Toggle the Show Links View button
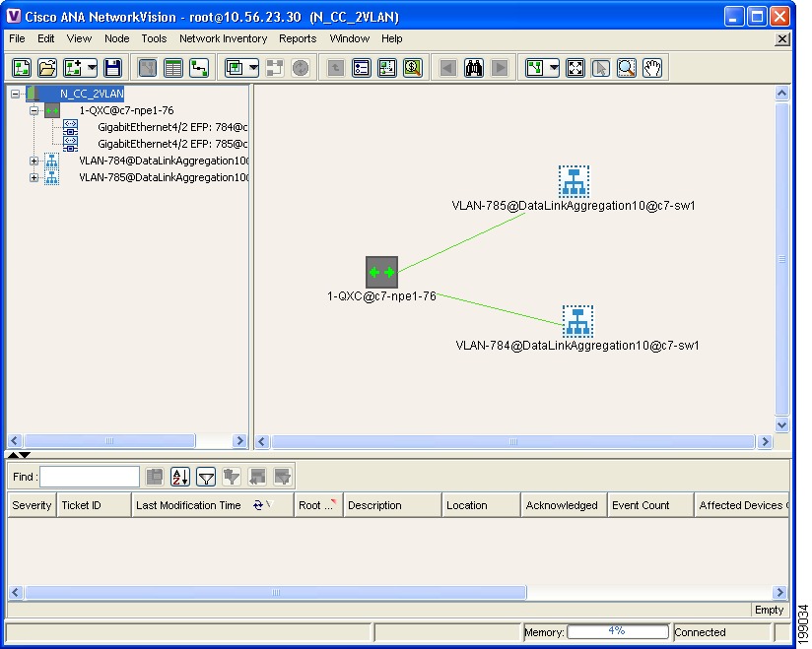 pos(199,68)
